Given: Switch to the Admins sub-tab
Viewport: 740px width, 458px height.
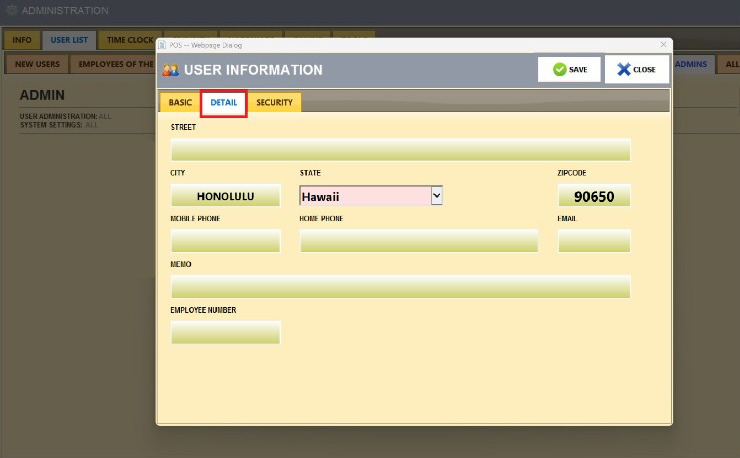Looking at the screenshot, I should (x=691, y=64).
